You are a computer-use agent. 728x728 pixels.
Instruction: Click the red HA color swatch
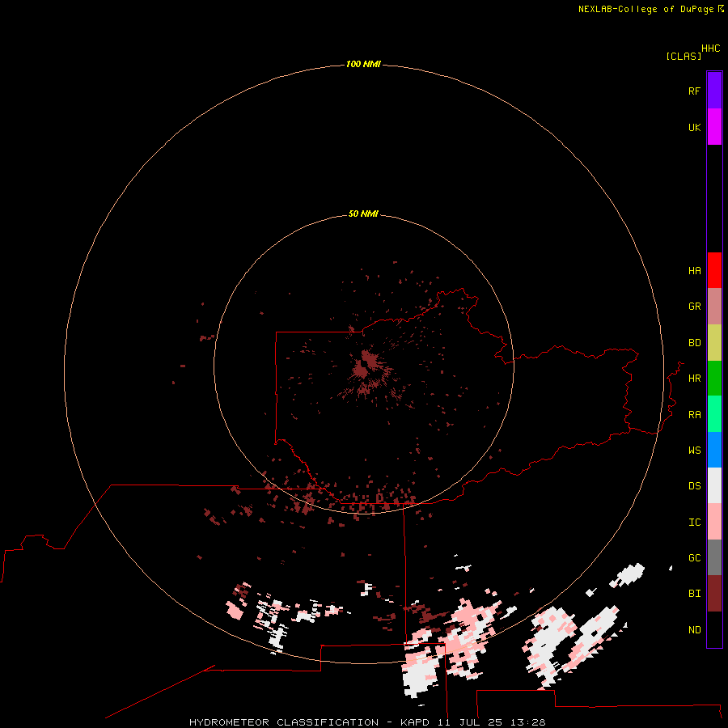[714, 270]
